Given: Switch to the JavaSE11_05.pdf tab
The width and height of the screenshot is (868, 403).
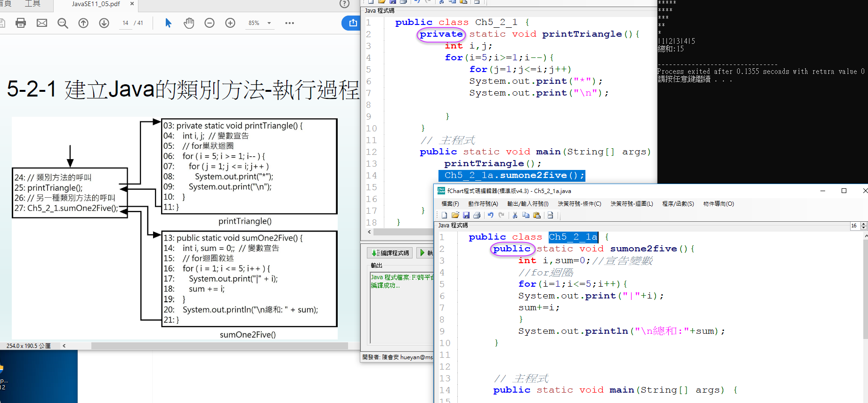Looking at the screenshot, I should point(96,4).
